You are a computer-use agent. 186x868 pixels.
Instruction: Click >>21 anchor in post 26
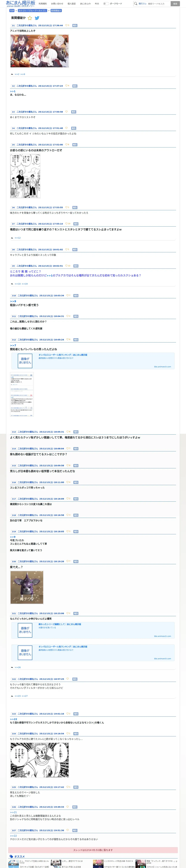tap(13, 812)
